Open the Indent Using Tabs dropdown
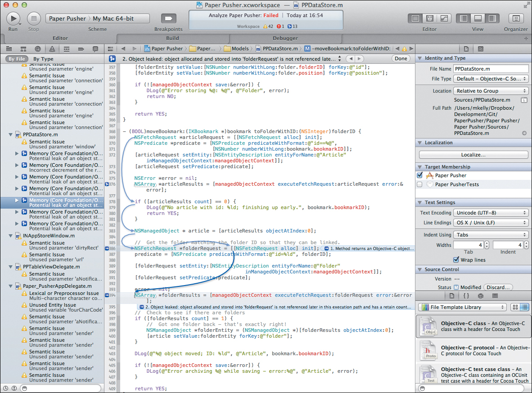This screenshot has width=532, height=393. (x=491, y=235)
